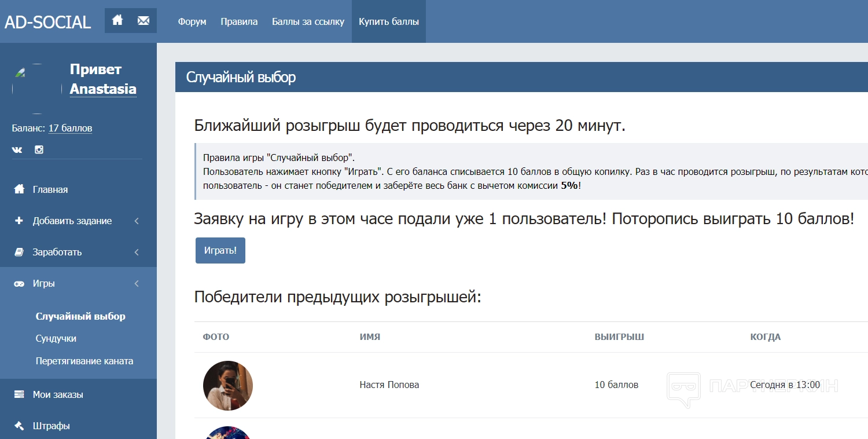Screen dimensions: 868x439
Task: Click the Играть! button
Action: coord(220,250)
